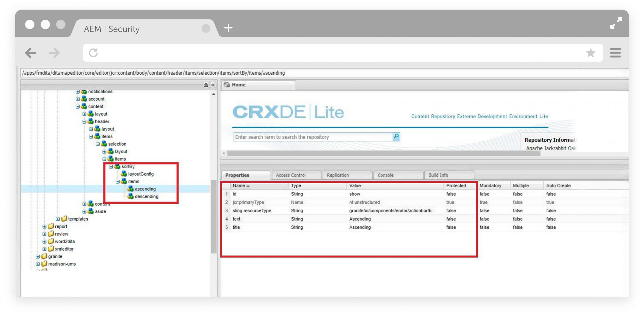Click the browser back arrow

31,53
